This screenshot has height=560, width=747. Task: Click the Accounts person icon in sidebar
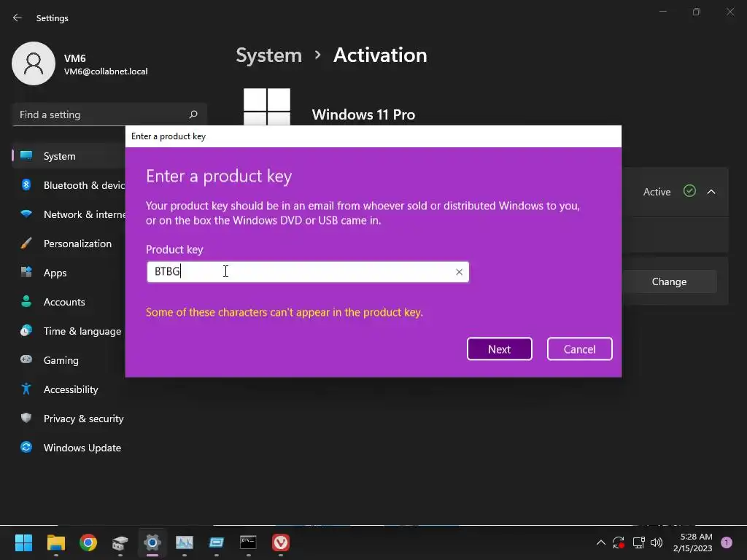point(26,301)
